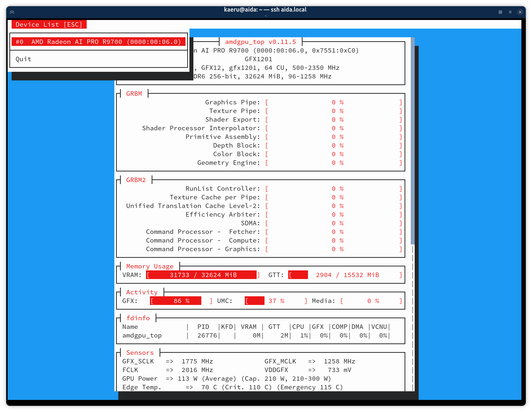
Task: Click the amdgpu_top v0.11.5 title
Action: coord(261,42)
